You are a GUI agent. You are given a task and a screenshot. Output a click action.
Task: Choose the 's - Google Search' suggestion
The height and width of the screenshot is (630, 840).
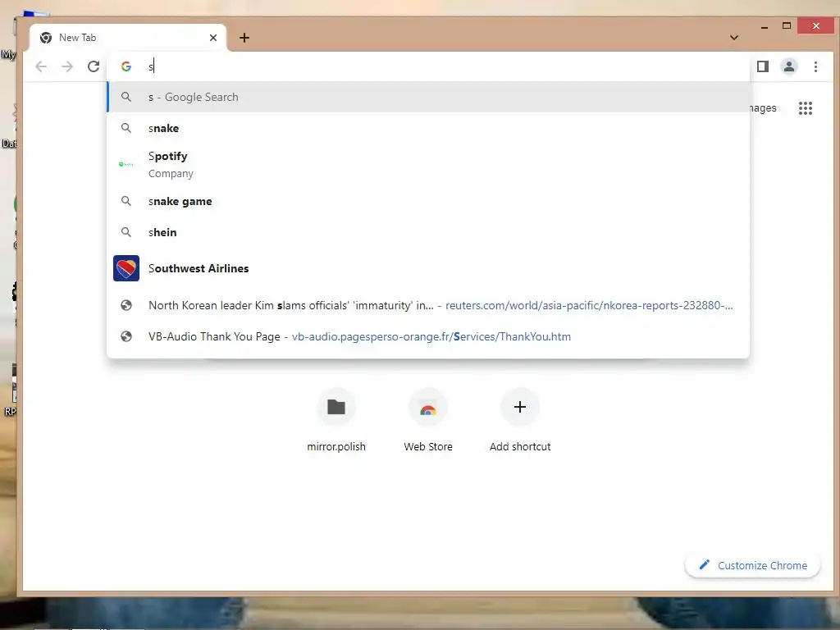click(x=428, y=97)
